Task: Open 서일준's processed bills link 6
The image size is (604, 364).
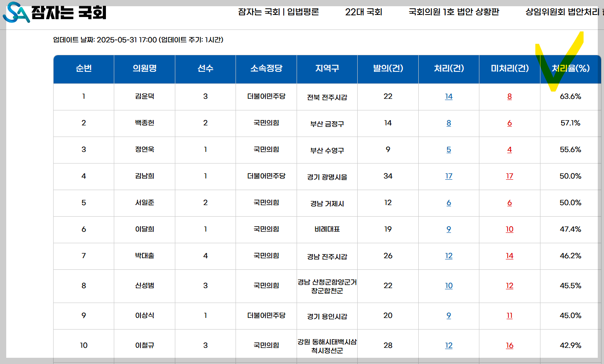Action: coord(449,203)
